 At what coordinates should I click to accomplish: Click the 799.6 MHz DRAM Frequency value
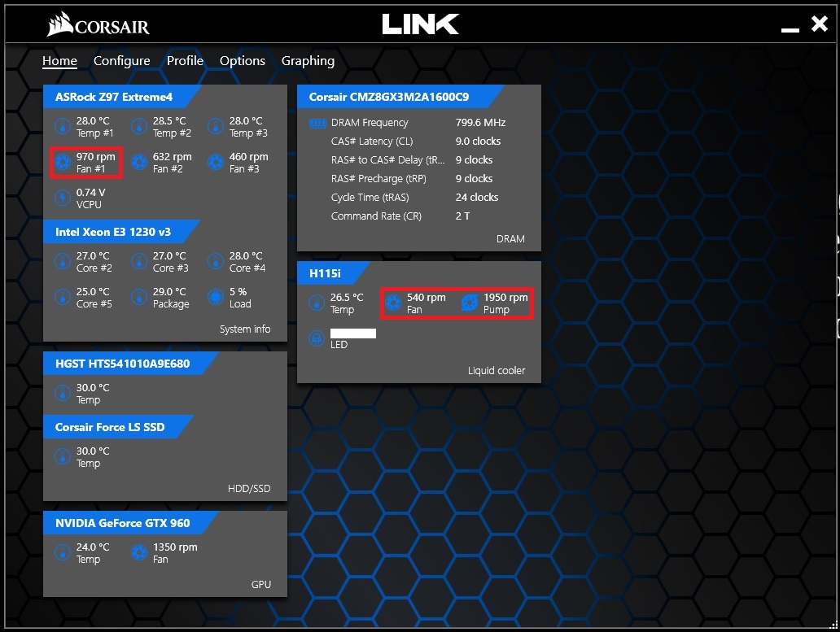pos(480,123)
